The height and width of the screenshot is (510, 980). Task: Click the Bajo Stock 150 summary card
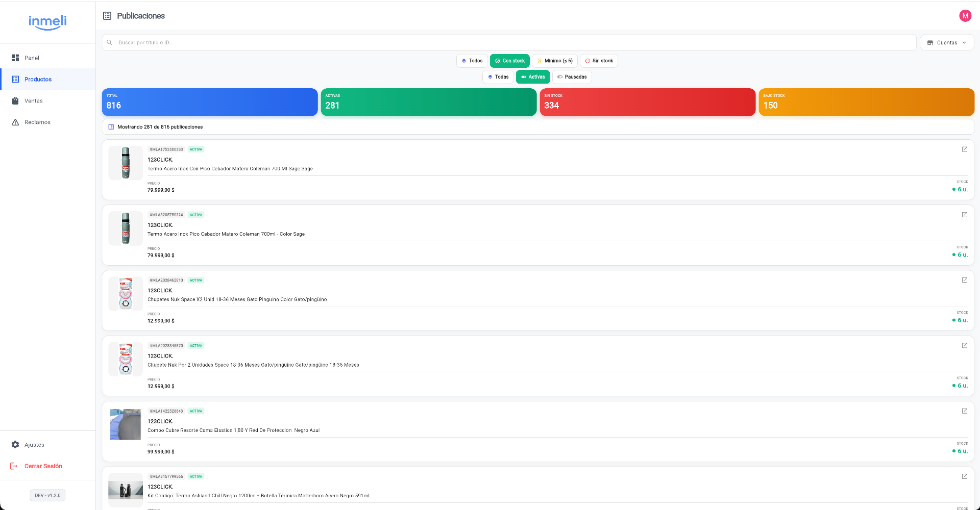[x=867, y=102]
